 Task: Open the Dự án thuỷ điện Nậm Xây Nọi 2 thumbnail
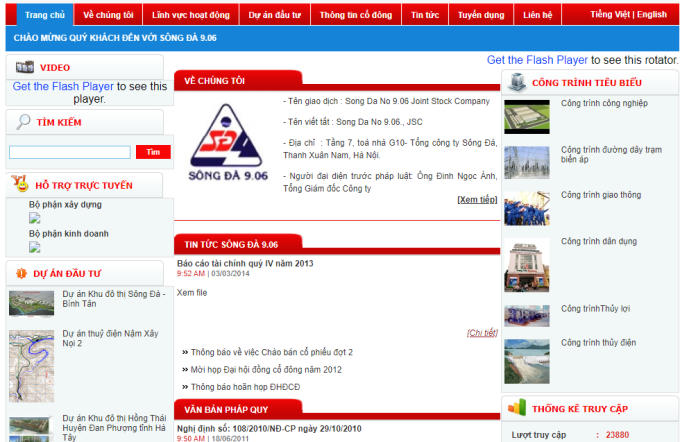pyautogui.click(x=31, y=352)
